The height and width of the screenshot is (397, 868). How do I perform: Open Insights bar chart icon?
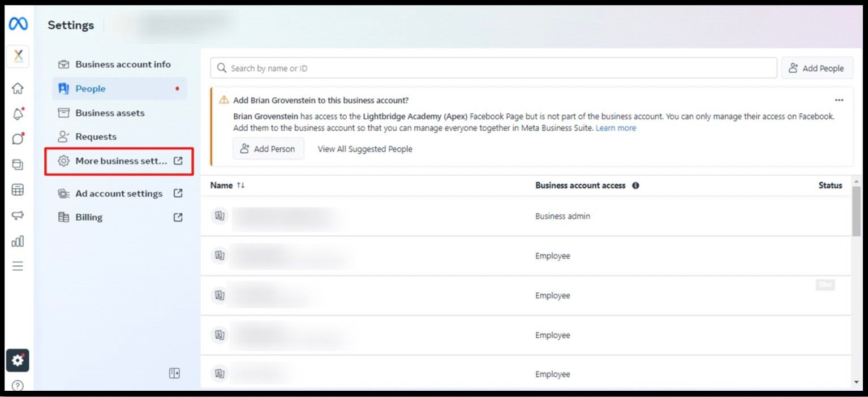coord(18,241)
